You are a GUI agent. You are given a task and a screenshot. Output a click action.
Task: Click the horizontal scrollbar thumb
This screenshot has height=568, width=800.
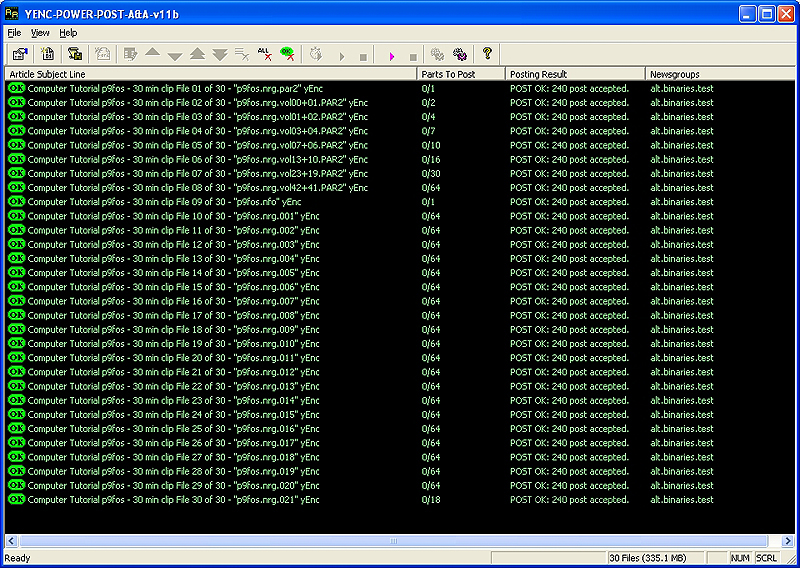(393, 541)
